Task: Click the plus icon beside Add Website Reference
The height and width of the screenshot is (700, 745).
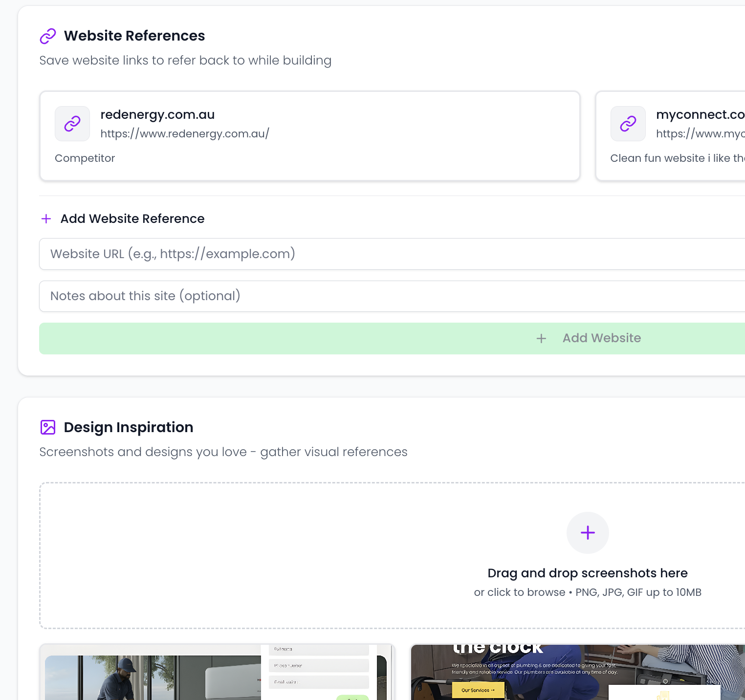Action: click(46, 219)
